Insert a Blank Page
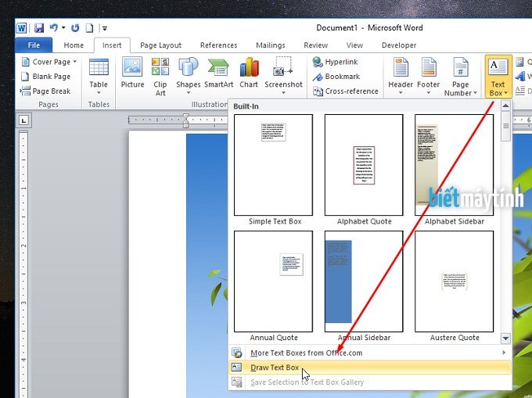The image size is (532, 398). click(46, 77)
